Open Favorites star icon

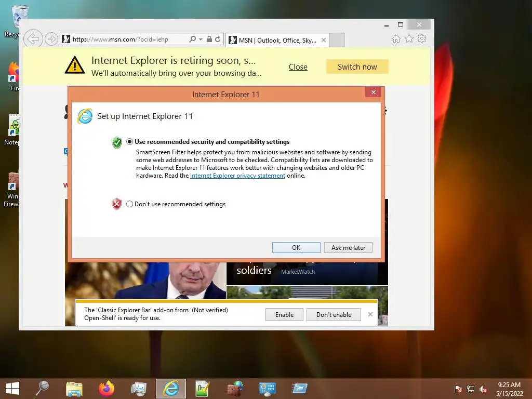coord(409,38)
